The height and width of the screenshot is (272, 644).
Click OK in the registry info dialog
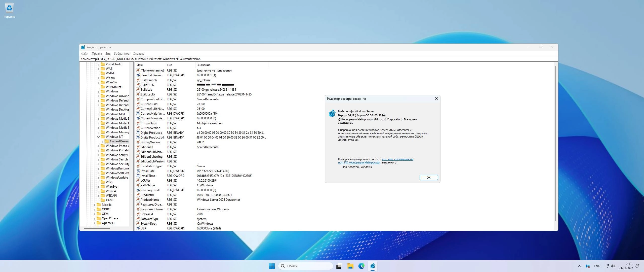pos(428,178)
